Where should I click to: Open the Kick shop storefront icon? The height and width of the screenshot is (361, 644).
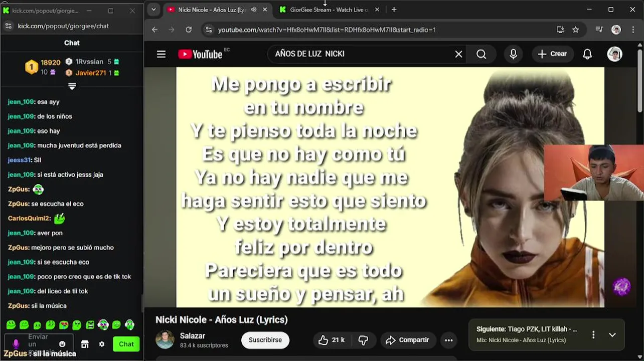tap(85, 344)
